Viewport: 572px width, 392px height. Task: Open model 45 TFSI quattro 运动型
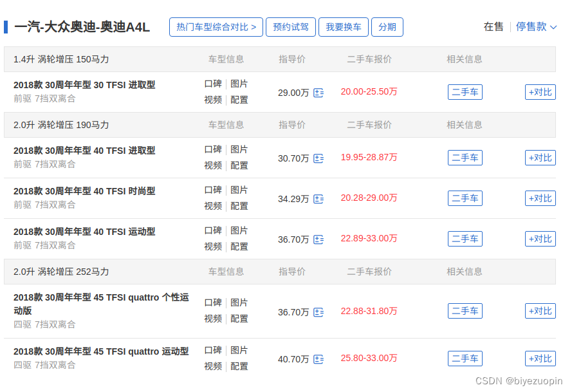[101, 351]
